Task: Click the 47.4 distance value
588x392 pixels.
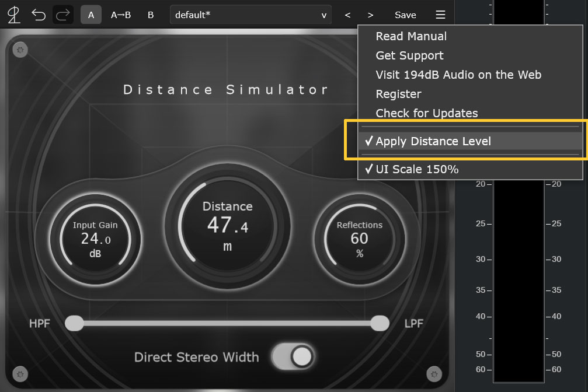Action: coord(228,225)
